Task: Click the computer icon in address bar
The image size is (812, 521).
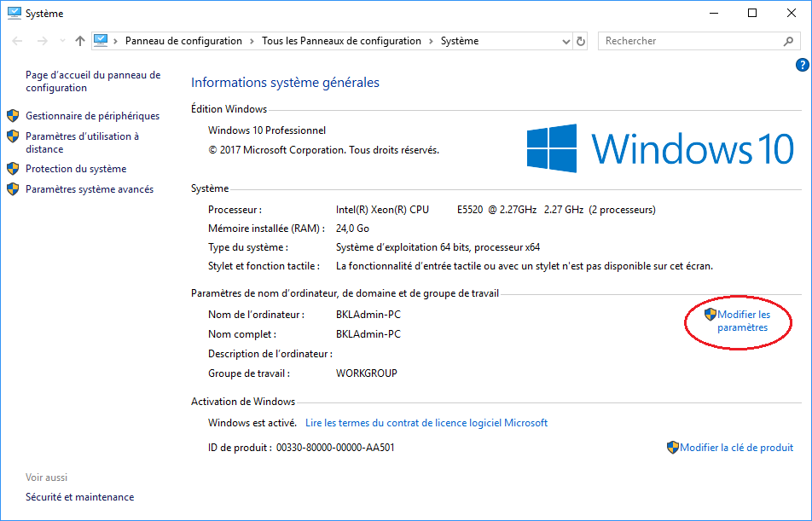Action: 101,40
